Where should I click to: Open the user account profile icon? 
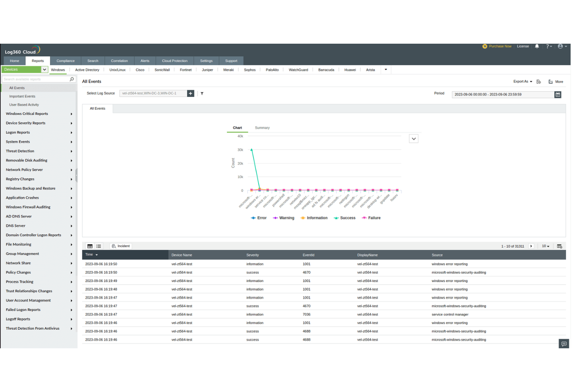point(562,46)
